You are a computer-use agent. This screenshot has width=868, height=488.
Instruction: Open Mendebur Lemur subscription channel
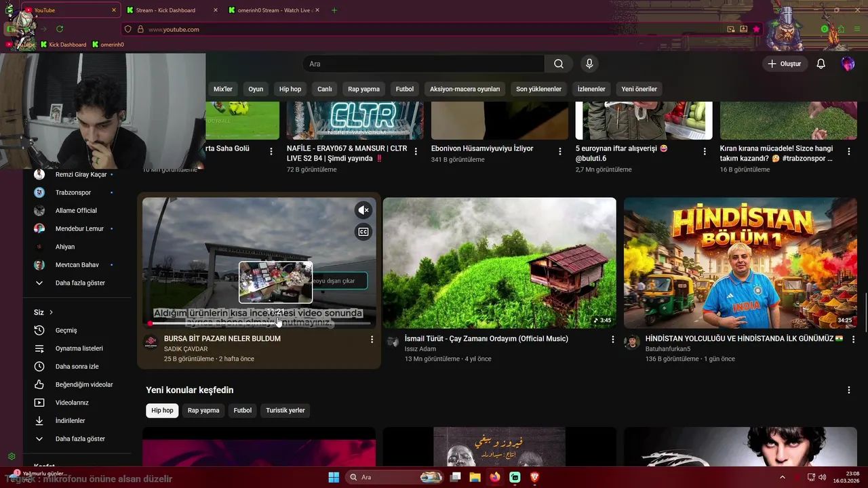click(x=79, y=228)
